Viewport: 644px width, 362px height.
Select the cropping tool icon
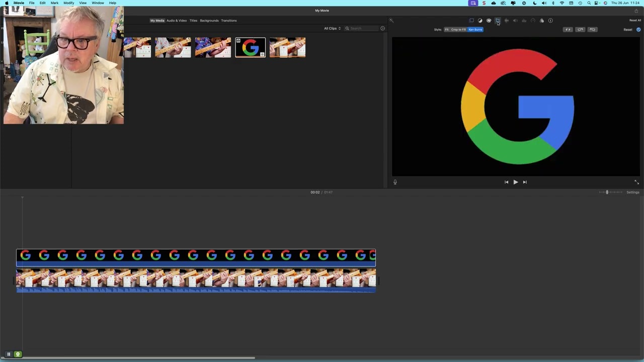tap(498, 21)
